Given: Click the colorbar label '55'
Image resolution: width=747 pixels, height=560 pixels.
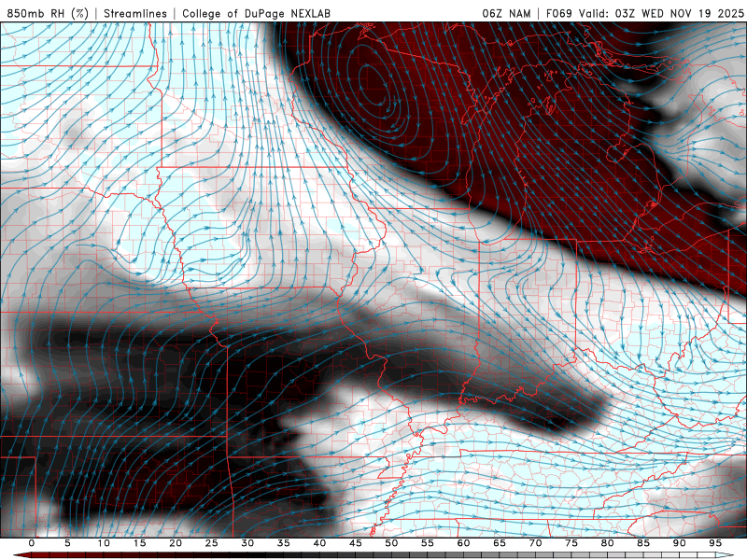Looking at the screenshot, I should 428,543.
